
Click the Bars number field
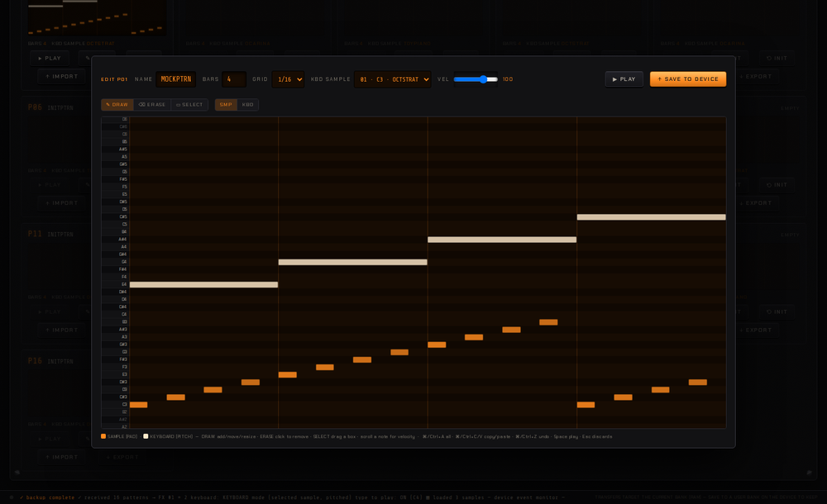click(x=234, y=79)
